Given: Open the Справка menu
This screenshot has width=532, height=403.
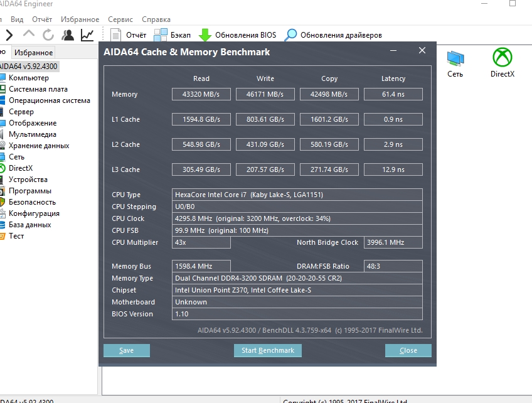Looking at the screenshot, I should pos(156,19).
